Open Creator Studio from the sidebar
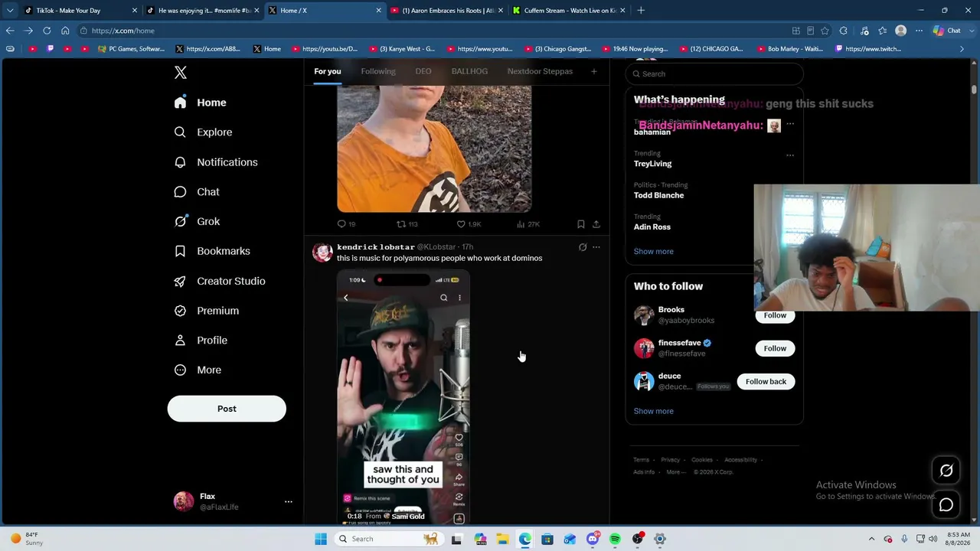 [x=220, y=281]
